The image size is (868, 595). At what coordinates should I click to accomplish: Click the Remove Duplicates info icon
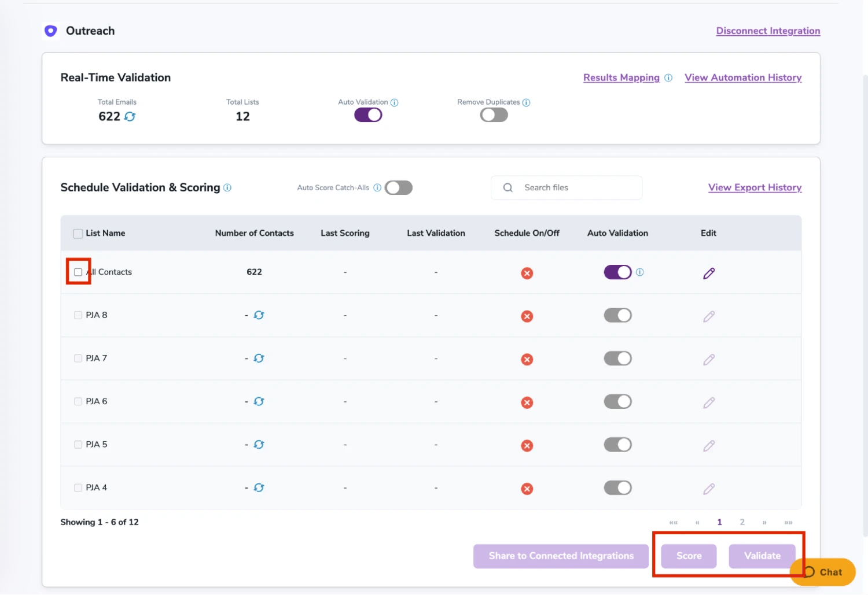coord(526,102)
